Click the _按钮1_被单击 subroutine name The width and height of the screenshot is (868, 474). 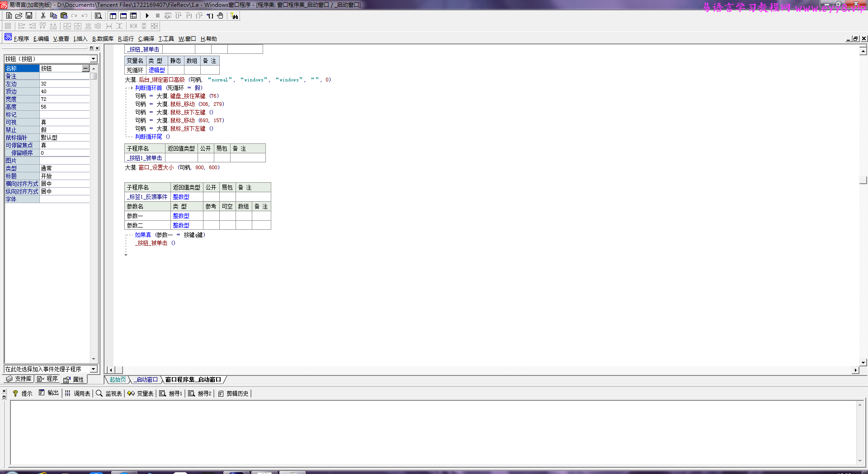click(x=144, y=158)
